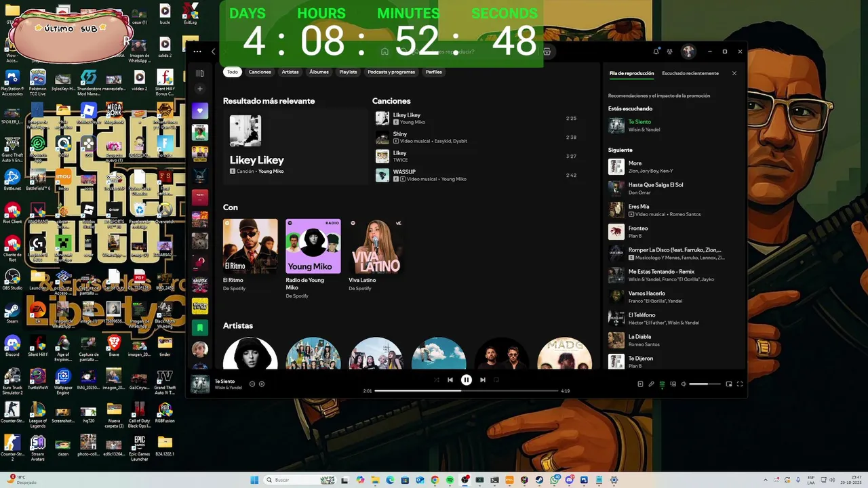Select Podcasts y programas filter chip
Image resolution: width=868 pixels, height=488 pixels.
(x=391, y=72)
